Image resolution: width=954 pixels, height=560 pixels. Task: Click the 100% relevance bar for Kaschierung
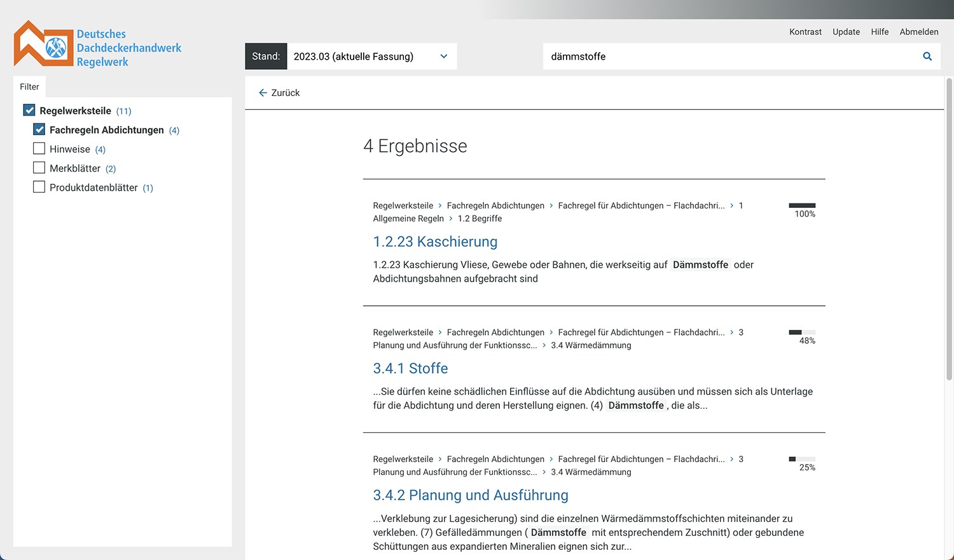coord(802,206)
